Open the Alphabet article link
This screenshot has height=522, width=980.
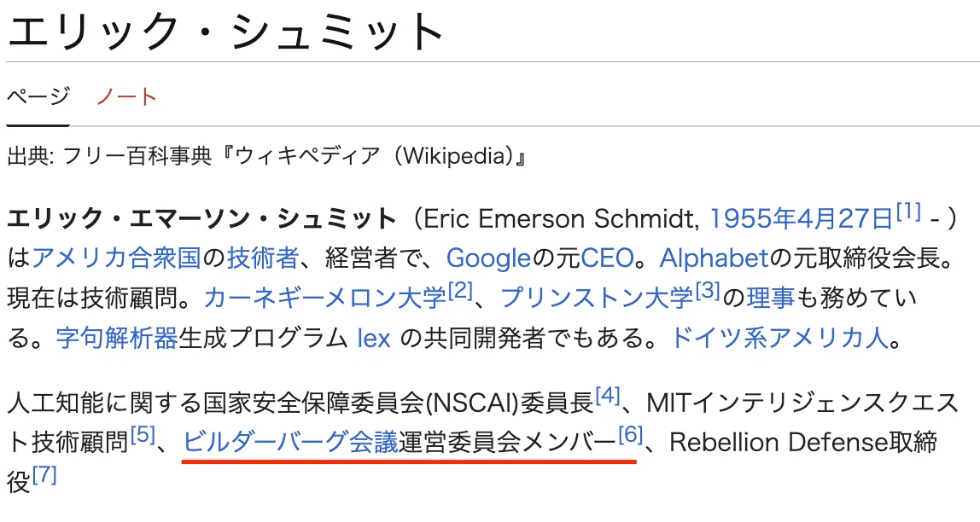714,258
